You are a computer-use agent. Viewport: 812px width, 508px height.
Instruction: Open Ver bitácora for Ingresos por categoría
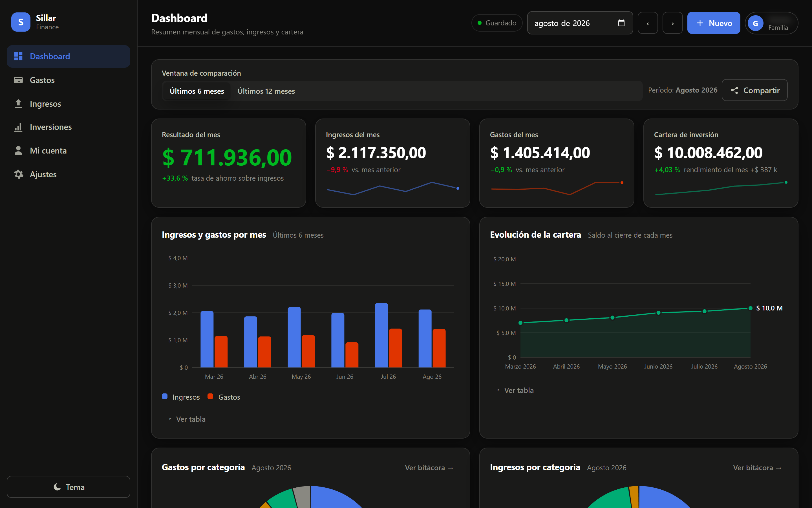757,468
